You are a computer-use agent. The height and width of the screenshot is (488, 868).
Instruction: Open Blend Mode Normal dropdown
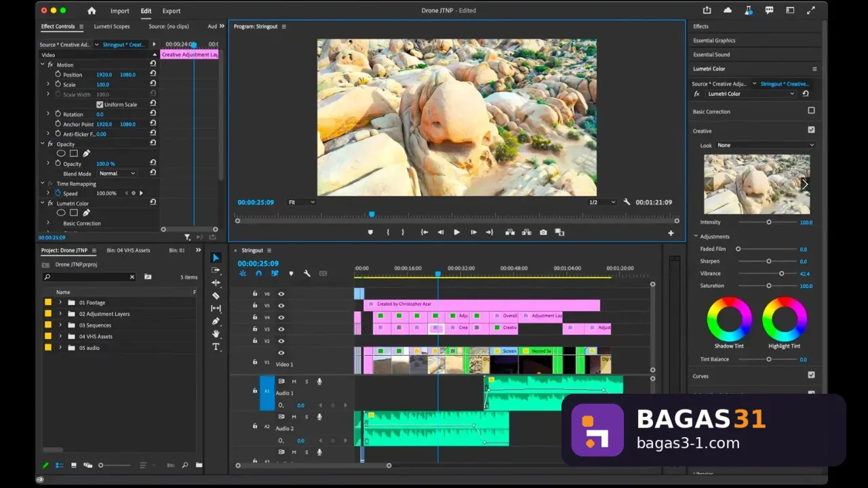[x=117, y=174]
